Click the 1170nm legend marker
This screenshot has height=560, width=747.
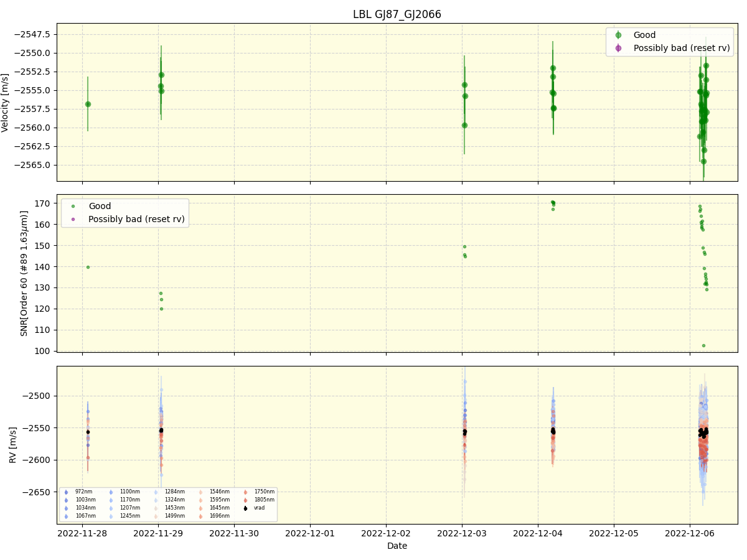click(111, 500)
